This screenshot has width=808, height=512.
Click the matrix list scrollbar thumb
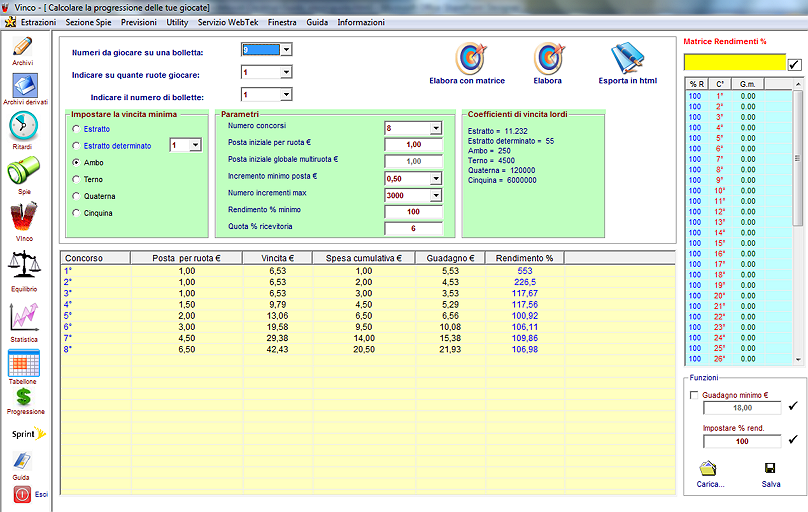coord(798,158)
